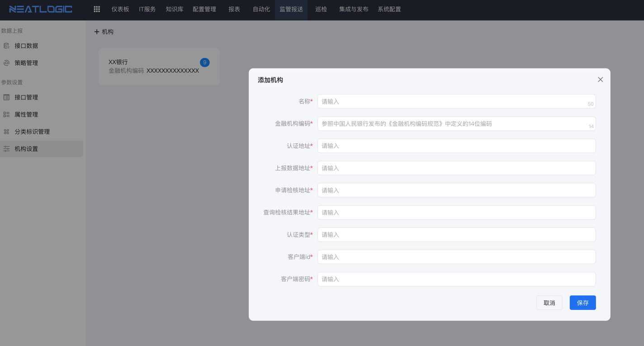This screenshot has width=644, height=346.
Task: Focus the 金融机构编码 input field
Action: 456,123
